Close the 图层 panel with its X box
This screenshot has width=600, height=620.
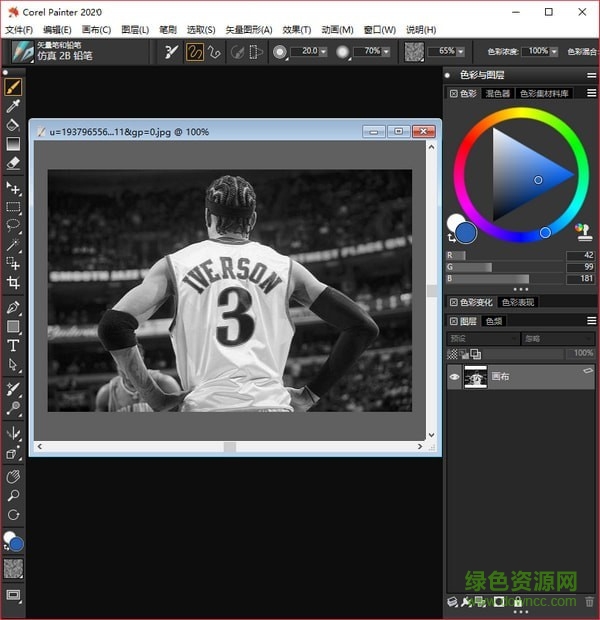pos(454,322)
